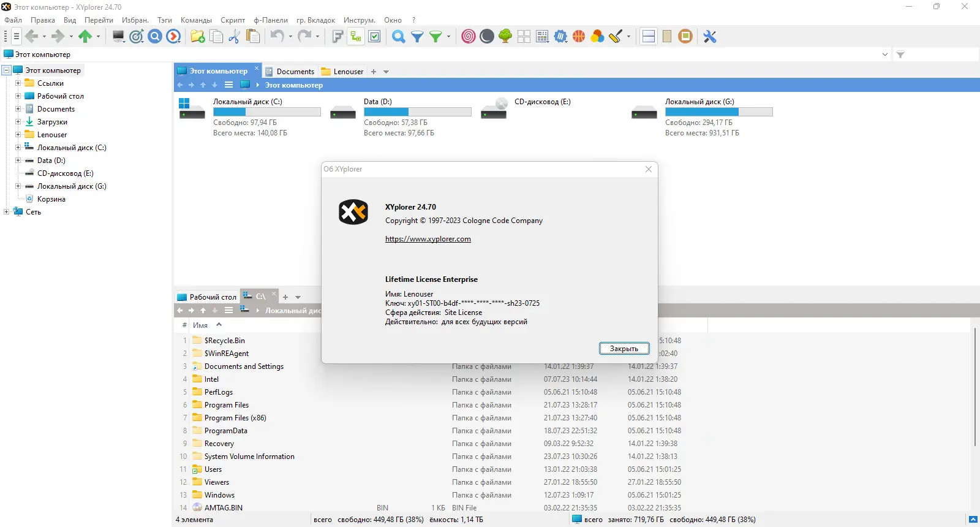Click the Undo arrow icon
This screenshot has width=980, height=527.
277,37
